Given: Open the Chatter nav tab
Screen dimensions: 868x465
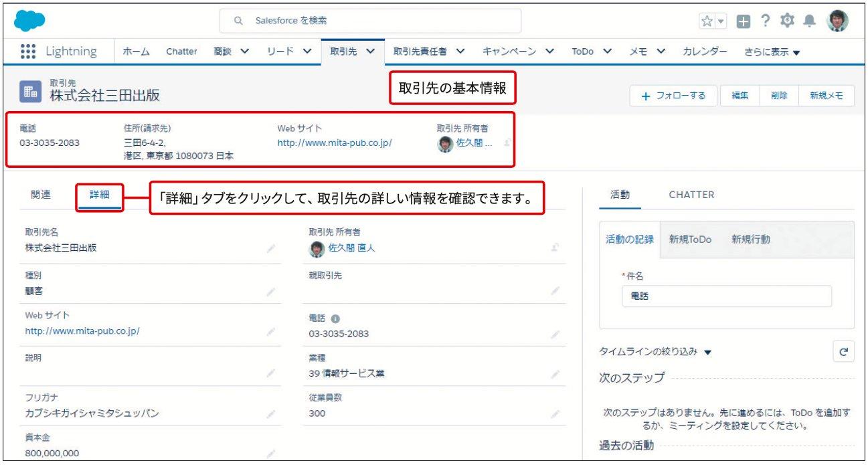Looking at the screenshot, I should (181, 52).
